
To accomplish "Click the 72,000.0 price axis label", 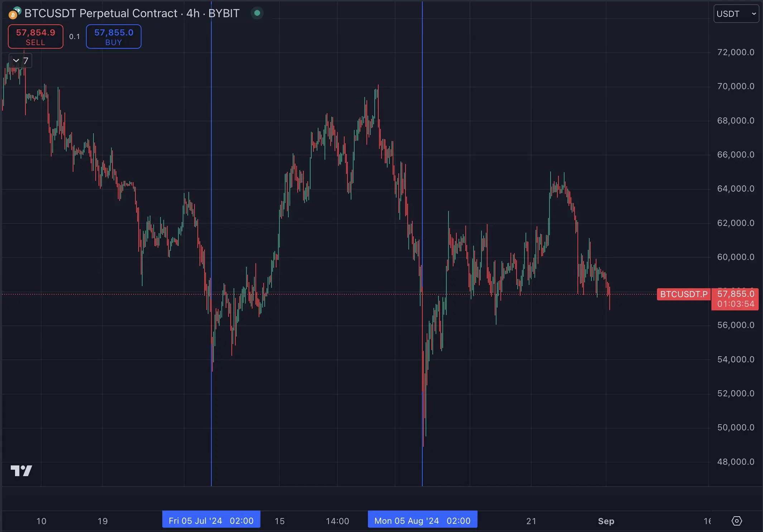I will (x=735, y=52).
